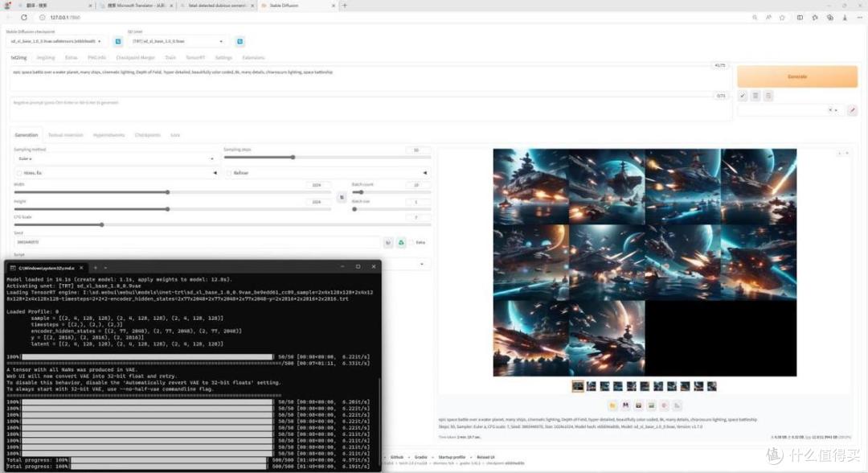Open the SD Unet dropdown
This screenshot has width=868, height=473.
click(177, 42)
